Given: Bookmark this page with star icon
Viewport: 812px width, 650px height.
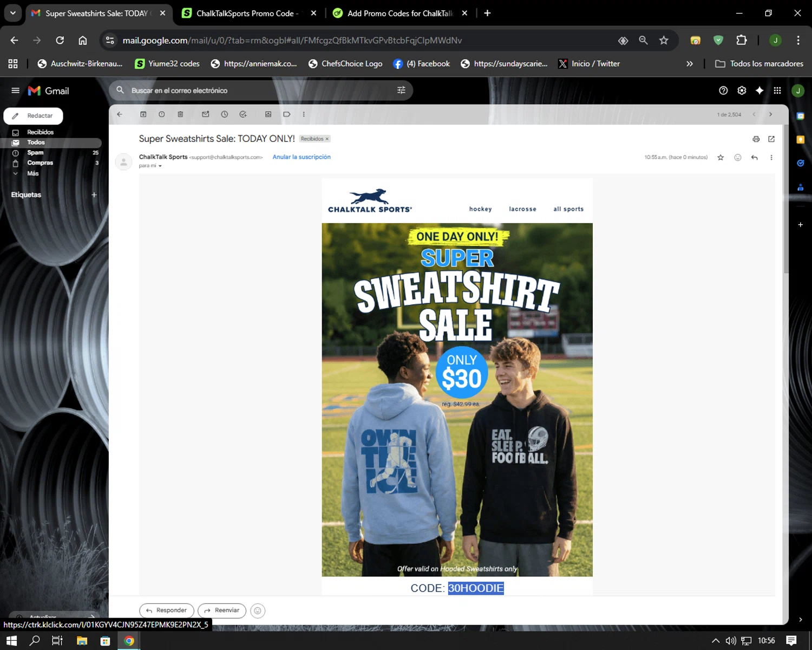Looking at the screenshot, I should coord(664,40).
